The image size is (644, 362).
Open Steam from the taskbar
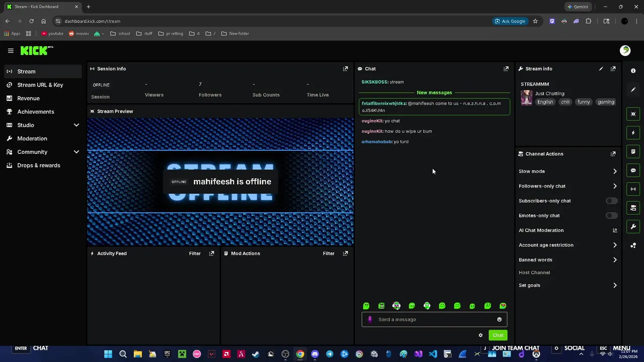256,354
